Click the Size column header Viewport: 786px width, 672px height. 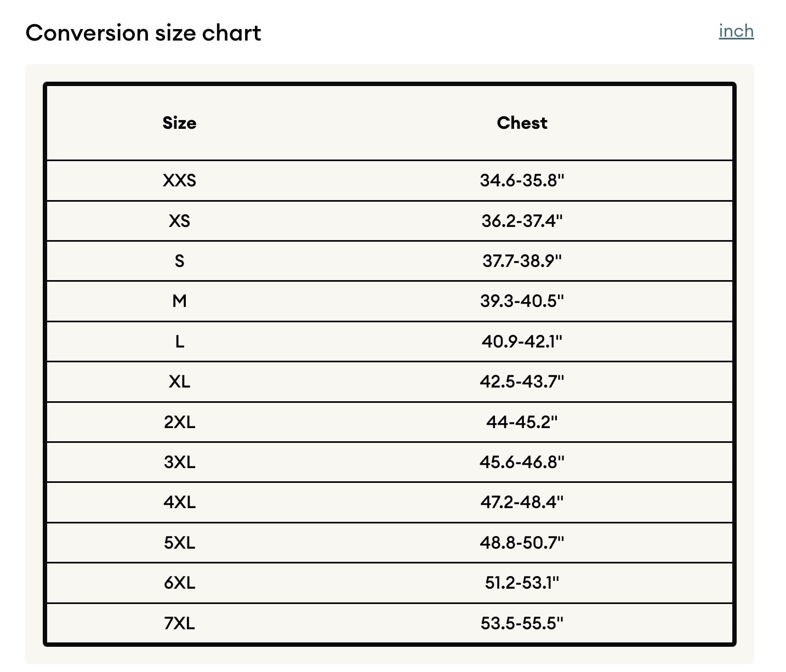click(x=179, y=123)
